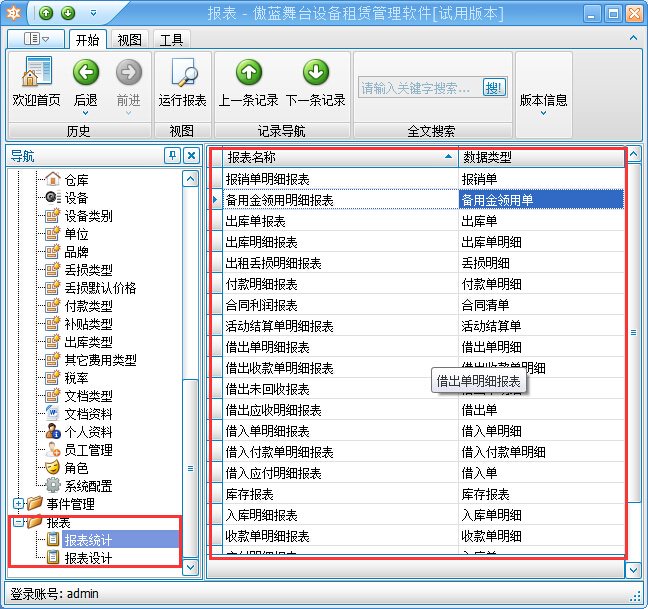Screen dimensions: 648x609
Task: Open the 版本信息 dropdown
Action: pyautogui.click(x=543, y=100)
